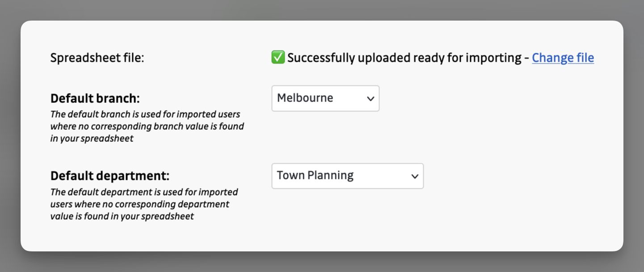The width and height of the screenshot is (644, 272).
Task: Click the dimmed backdrop above the dialog
Action: [322, 10]
